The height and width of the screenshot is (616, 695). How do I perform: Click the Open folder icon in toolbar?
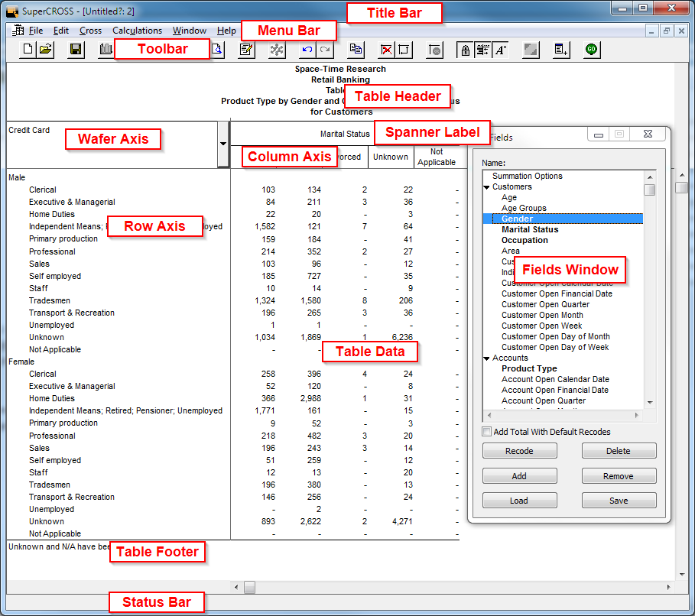click(x=46, y=50)
